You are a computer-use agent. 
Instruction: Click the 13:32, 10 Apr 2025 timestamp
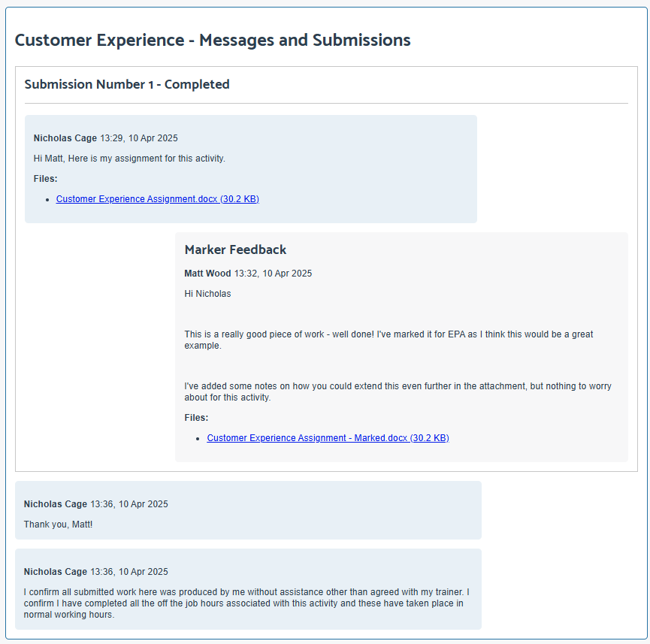tap(274, 274)
